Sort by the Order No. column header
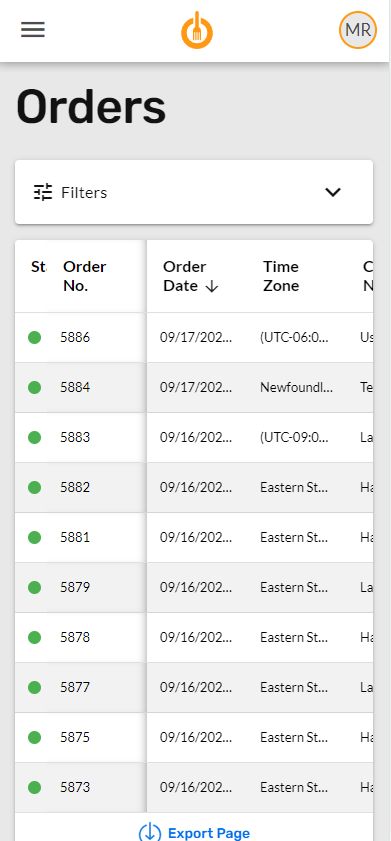 [x=85, y=276]
